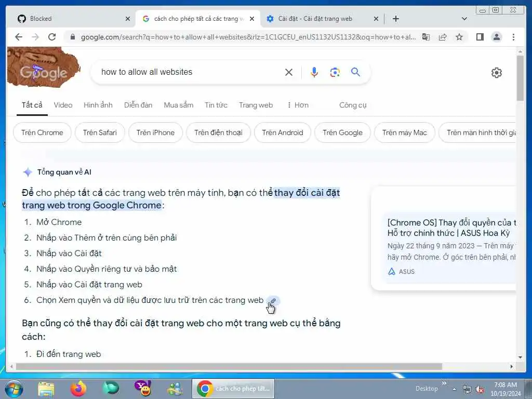Click the horizontal scrollbar thumb
Image resolution: width=532 pixels, height=399 pixels.
[229, 366]
